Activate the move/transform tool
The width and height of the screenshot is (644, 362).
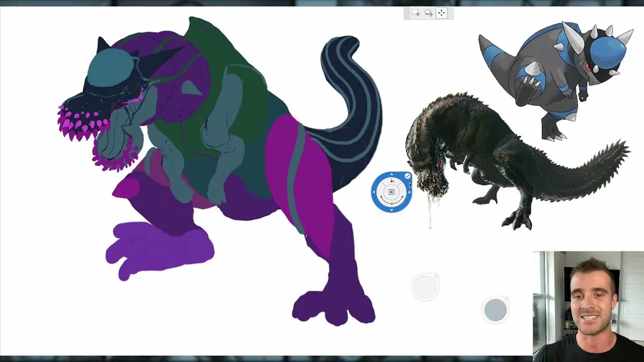coord(441,13)
